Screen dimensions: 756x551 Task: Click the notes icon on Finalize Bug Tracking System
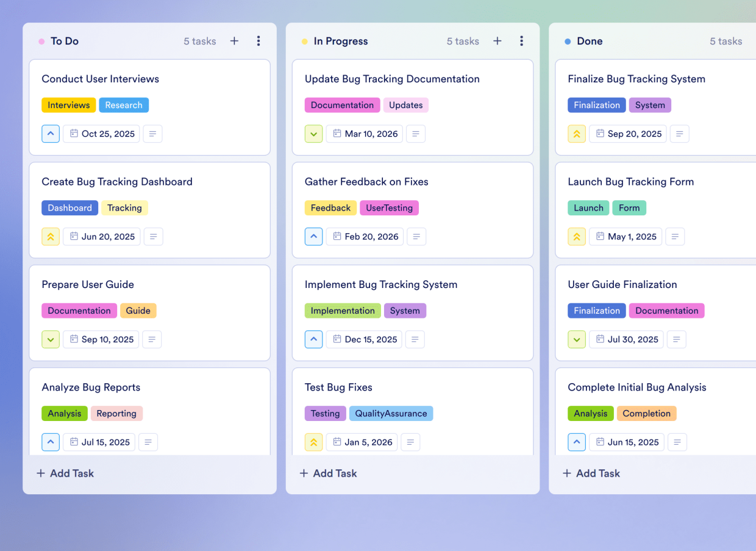[679, 134]
